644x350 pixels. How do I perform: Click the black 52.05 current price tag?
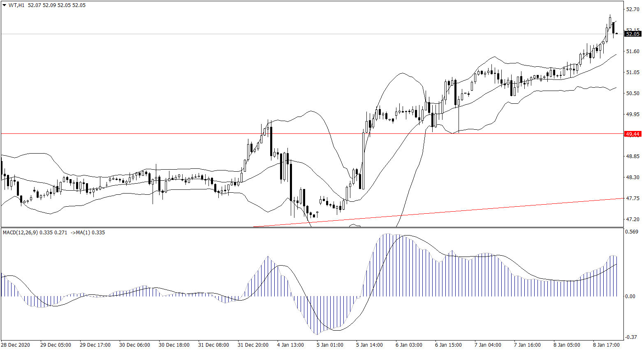click(632, 34)
